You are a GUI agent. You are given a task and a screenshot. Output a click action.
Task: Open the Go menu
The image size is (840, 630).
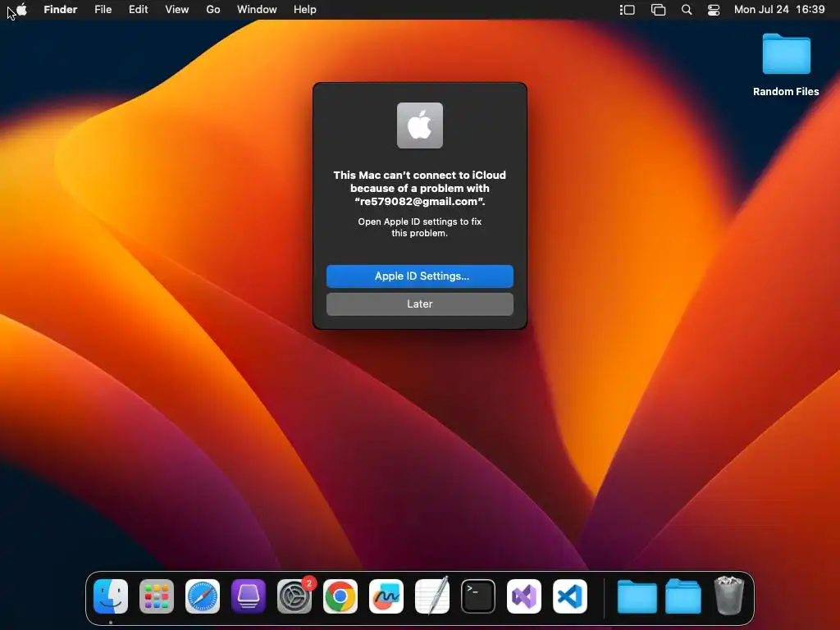(x=213, y=10)
